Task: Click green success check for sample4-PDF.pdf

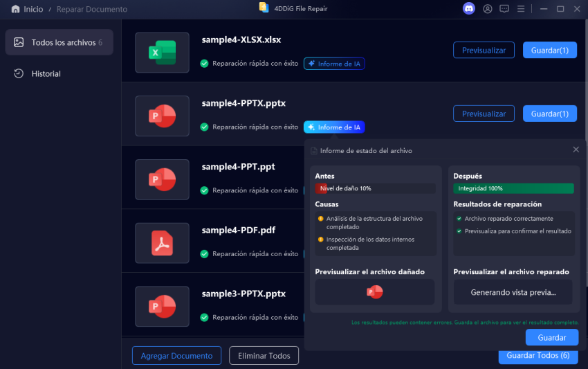Action: [204, 254]
